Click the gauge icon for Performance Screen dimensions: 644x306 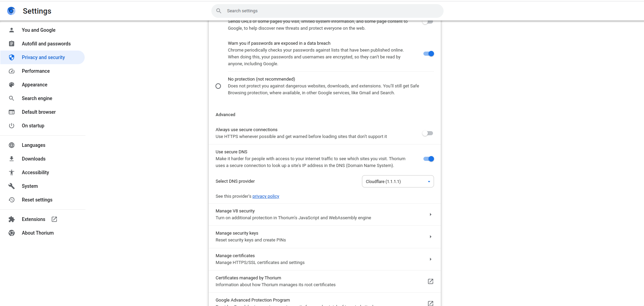(x=12, y=71)
